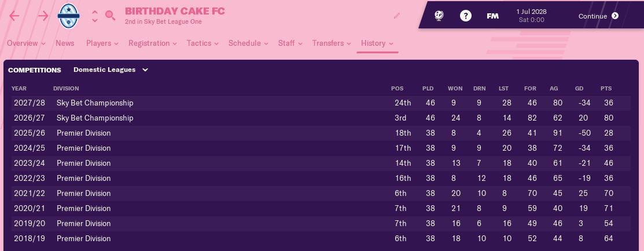This screenshot has width=644, height=251.
Task: Open the Transfers dropdown menu
Action: 332,43
